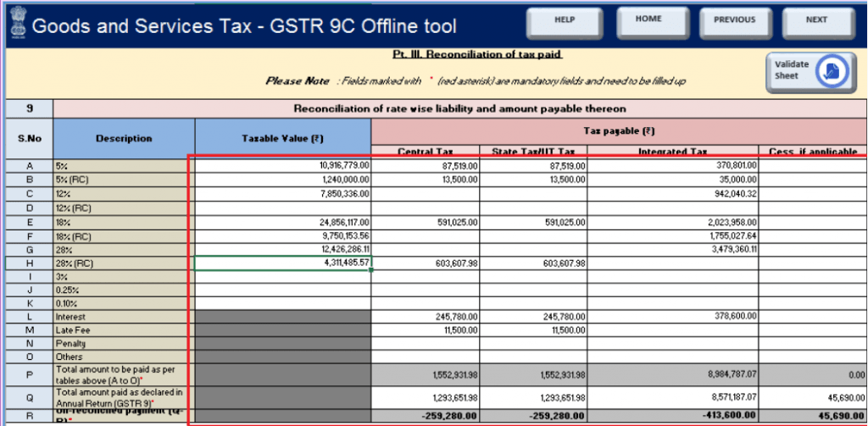Click unreconciled cess 45,690.00 in row R
The image size is (868, 426).
pyautogui.click(x=813, y=415)
